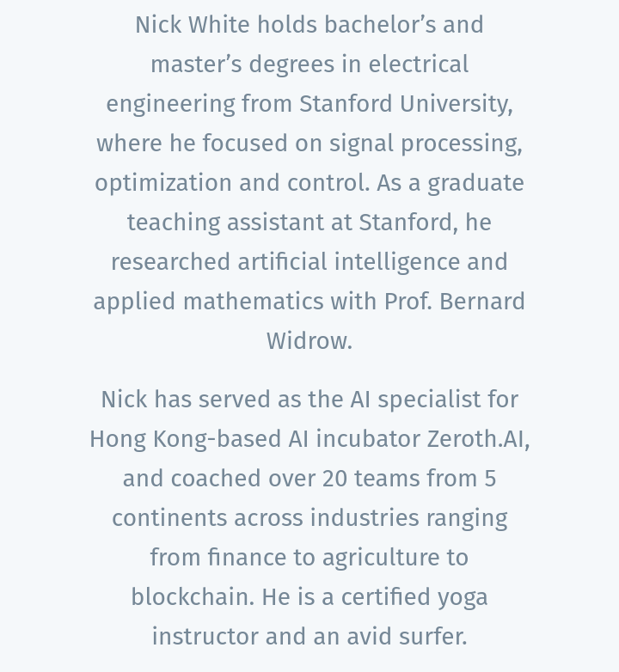
Task: Click the word "finance"
Action: tap(247, 558)
